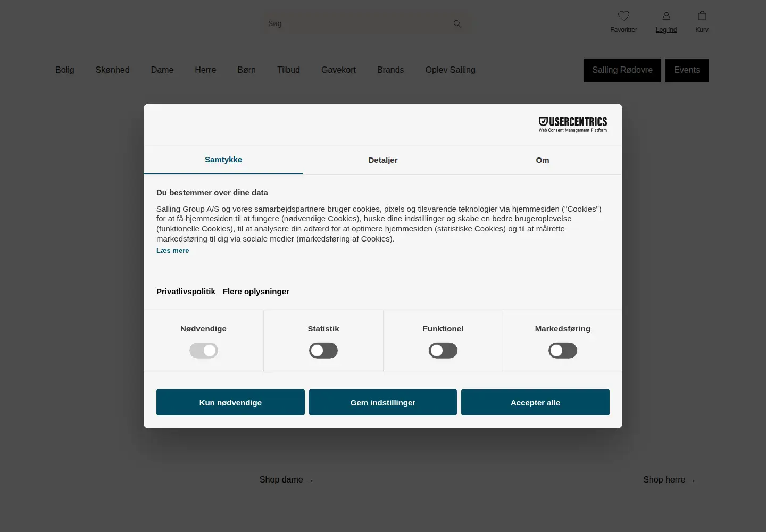The height and width of the screenshot is (532, 766).
Task: Enable the Statistik cookies switch
Action: (323, 351)
